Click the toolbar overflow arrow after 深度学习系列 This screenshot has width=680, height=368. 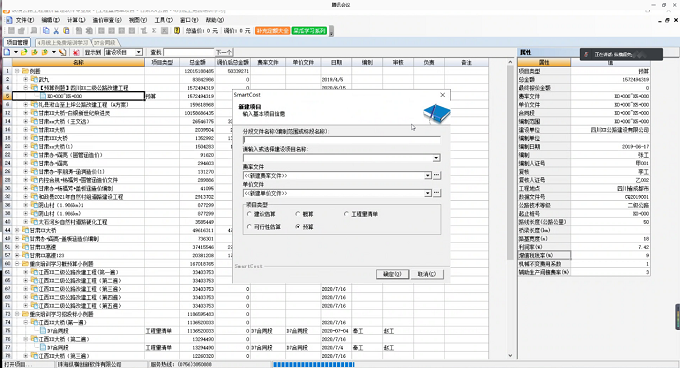pyautogui.click(x=331, y=31)
